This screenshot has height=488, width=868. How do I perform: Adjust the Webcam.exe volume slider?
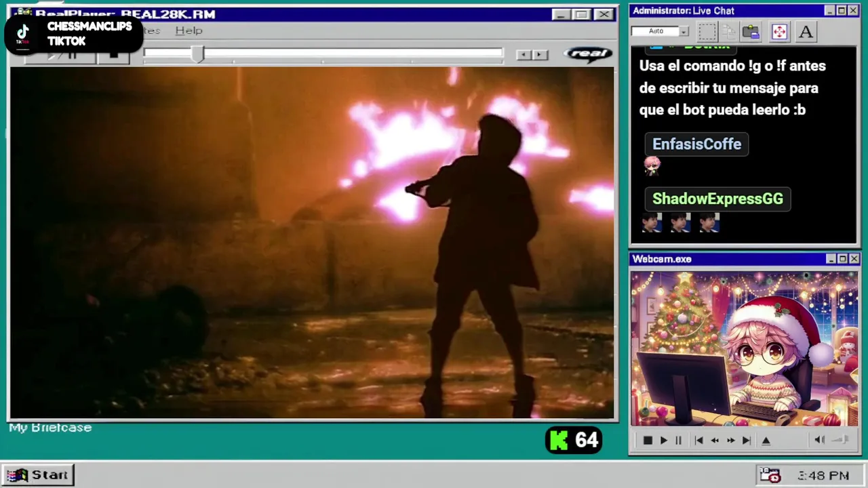coord(841,440)
